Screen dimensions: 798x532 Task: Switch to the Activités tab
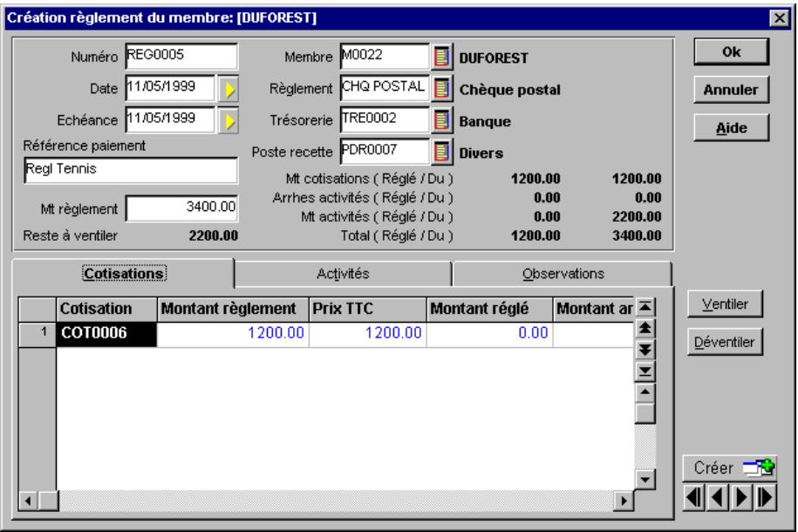tap(343, 274)
